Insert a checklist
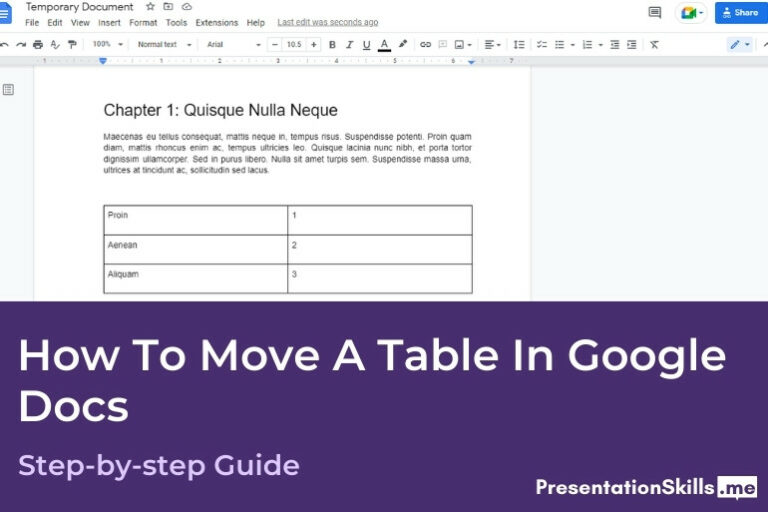Image resolution: width=768 pixels, height=512 pixels. click(541, 45)
